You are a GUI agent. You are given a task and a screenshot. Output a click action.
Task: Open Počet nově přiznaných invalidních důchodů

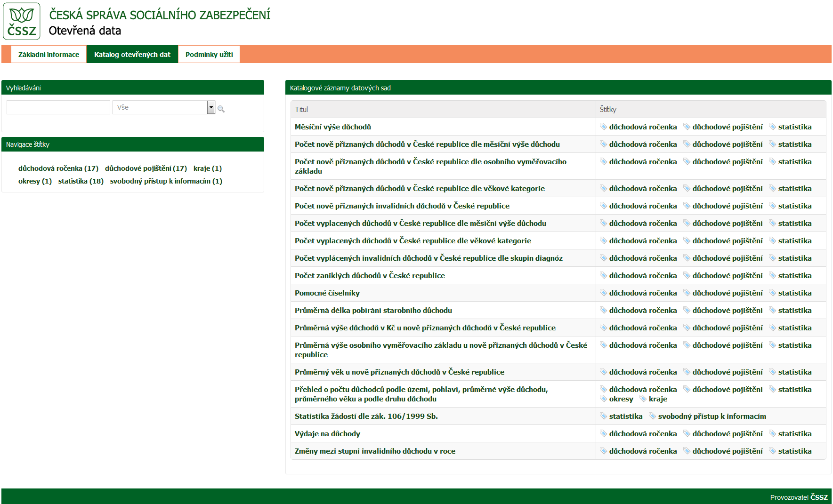pos(402,206)
